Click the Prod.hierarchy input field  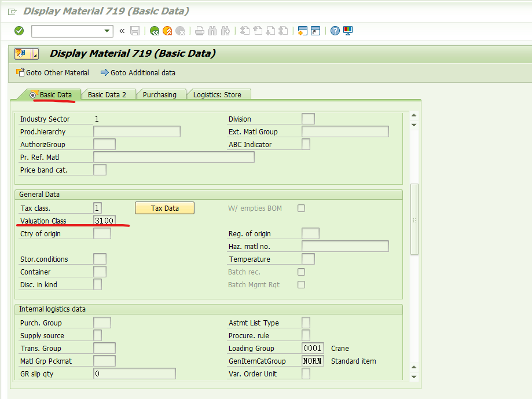point(137,131)
